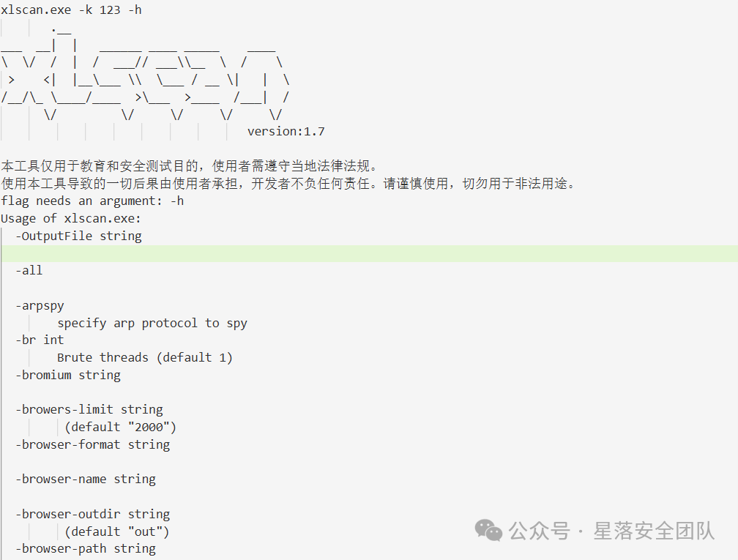The height and width of the screenshot is (560, 738).
Task: Click the '-browser-format string' option line
Action: [x=93, y=444]
